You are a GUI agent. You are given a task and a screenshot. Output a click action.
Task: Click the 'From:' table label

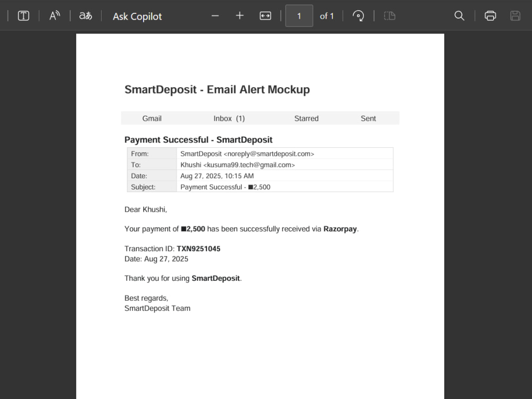140,154
